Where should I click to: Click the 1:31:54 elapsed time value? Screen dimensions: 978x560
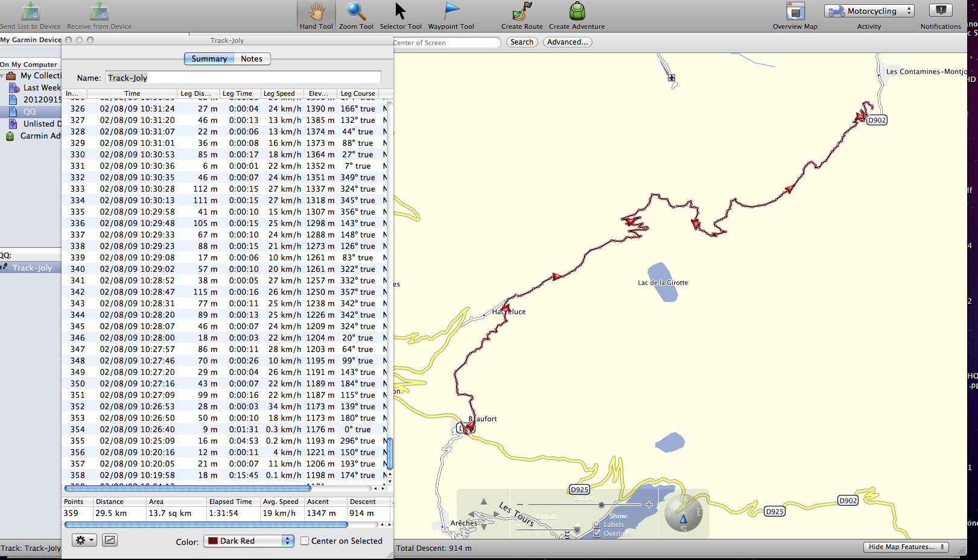click(x=223, y=513)
